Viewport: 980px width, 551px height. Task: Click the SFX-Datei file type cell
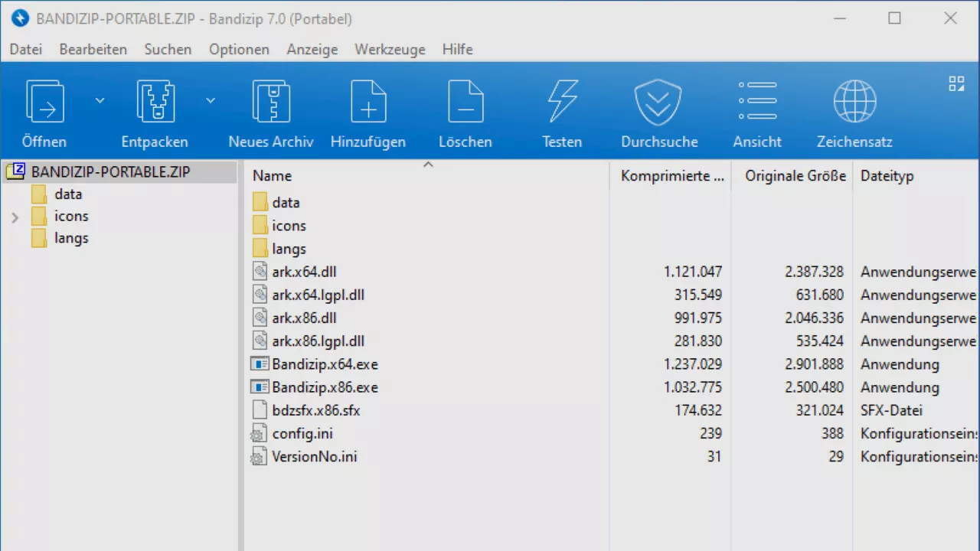tap(891, 410)
